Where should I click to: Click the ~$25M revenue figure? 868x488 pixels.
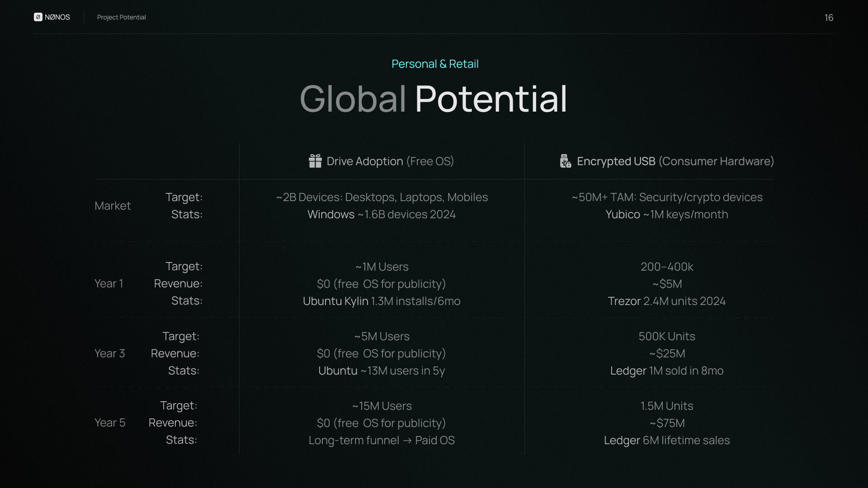[x=667, y=353]
